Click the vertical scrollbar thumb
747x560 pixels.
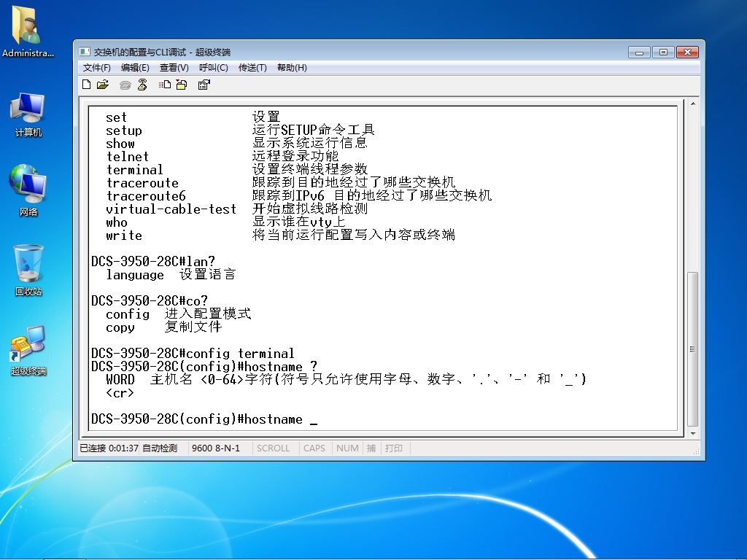click(x=693, y=349)
